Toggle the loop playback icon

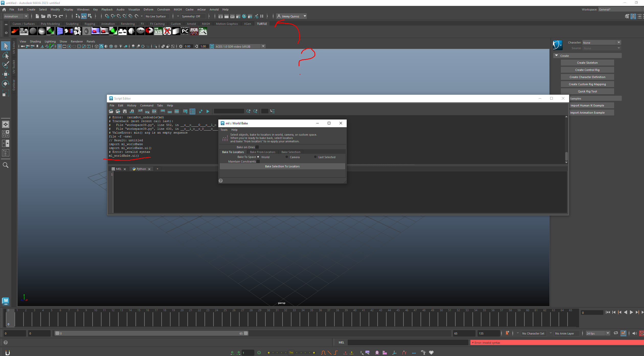coord(616,333)
